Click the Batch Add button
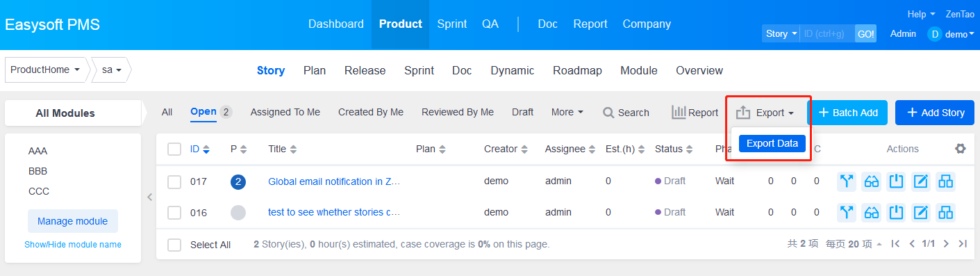Image resolution: width=980 pixels, height=276 pixels. coord(847,113)
